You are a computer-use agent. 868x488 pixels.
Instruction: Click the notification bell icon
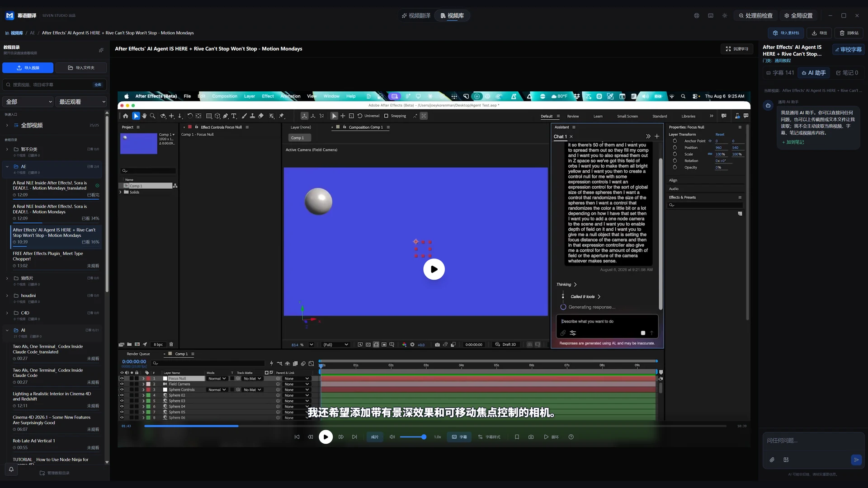click(11, 469)
